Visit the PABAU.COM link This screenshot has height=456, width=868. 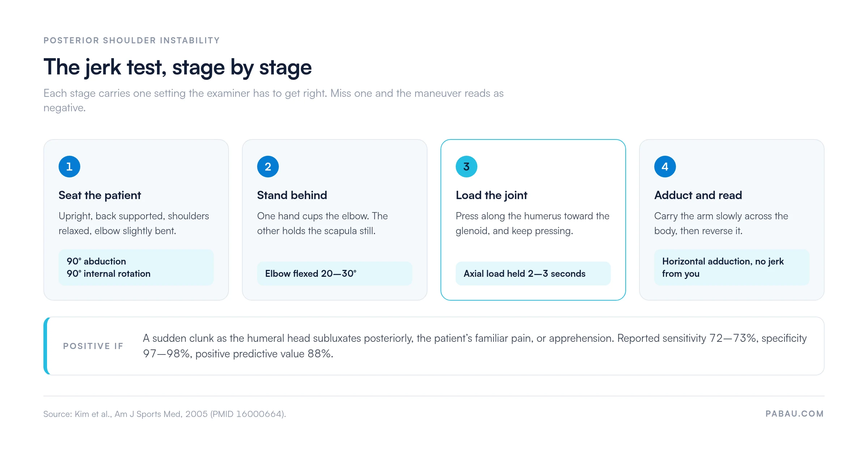(x=795, y=414)
